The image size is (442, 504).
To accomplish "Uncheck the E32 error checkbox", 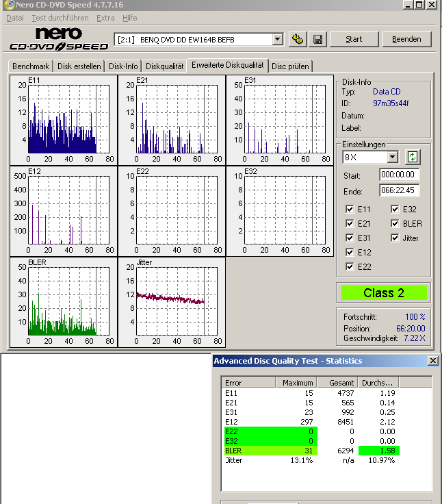I will [395, 210].
